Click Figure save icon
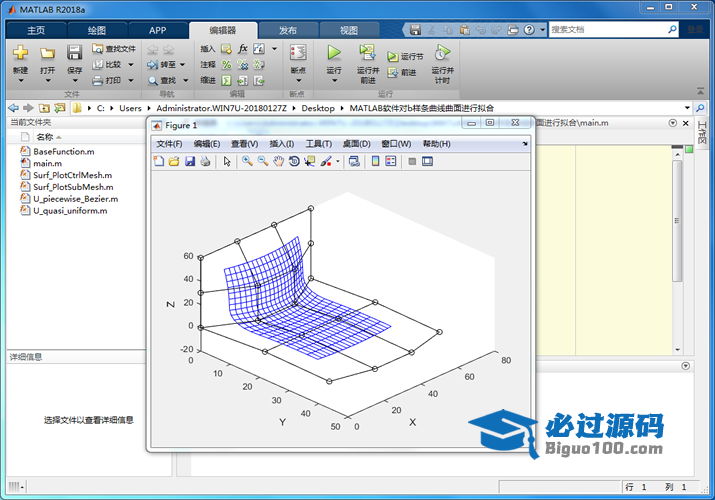The height and width of the screenshot is (500, 715). click(x=190, y=161)
